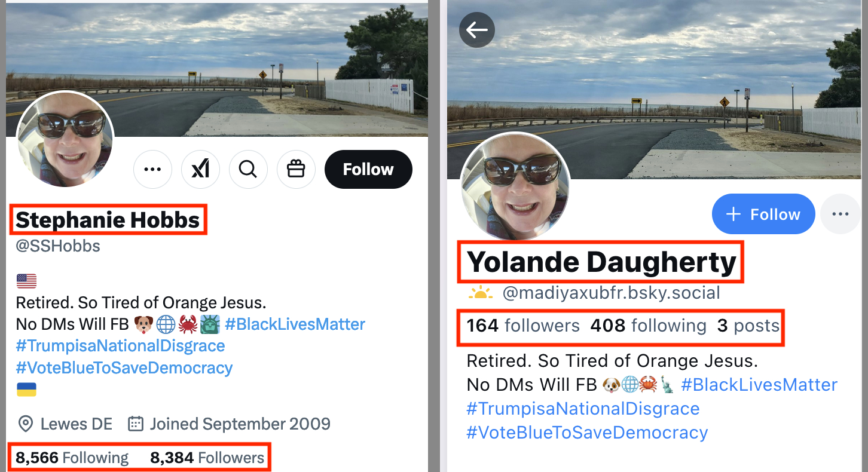Click the right #BlackLivesMatter hashtag
The height and width of the screenshot is (472, 868).
759,385
